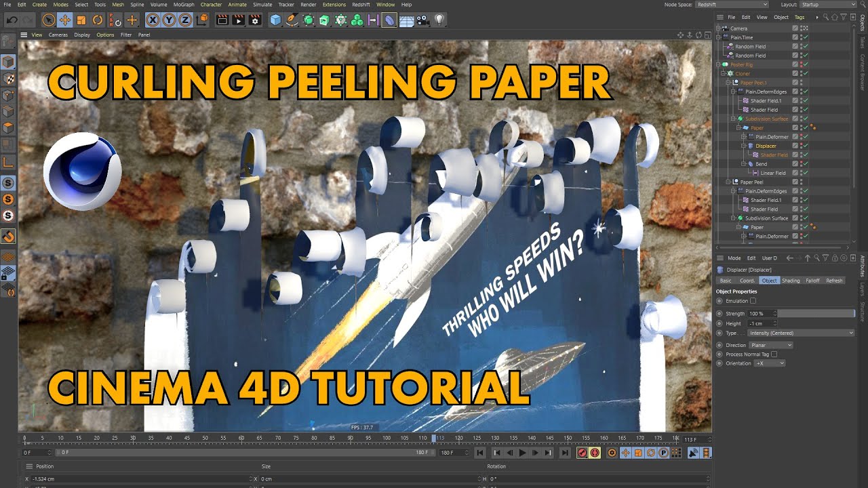
Task: Collapse the Displacer tree node
Action: pyautogui.click(x=743, y=146)
